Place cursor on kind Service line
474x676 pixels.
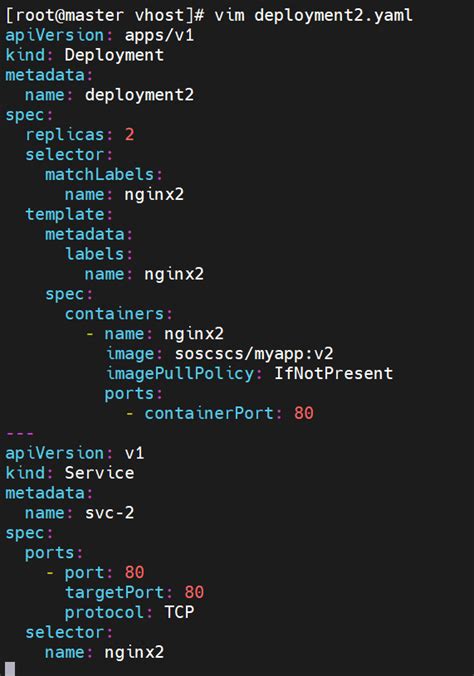click(x=69, y=473)
